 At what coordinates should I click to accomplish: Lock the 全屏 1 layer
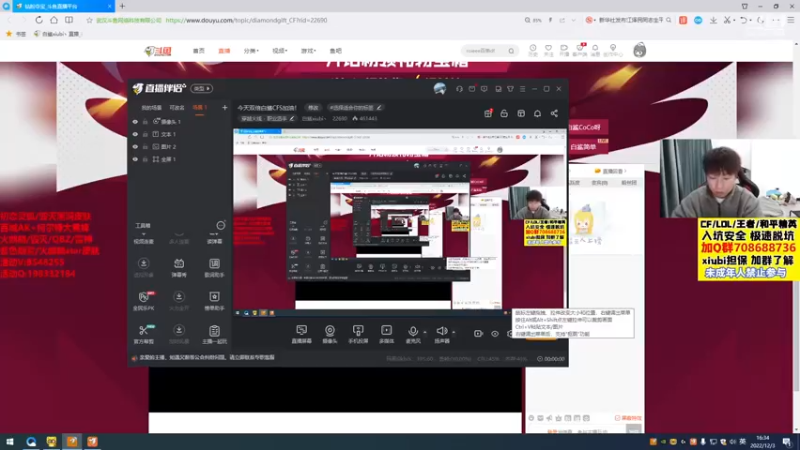(x=145, y=159)
